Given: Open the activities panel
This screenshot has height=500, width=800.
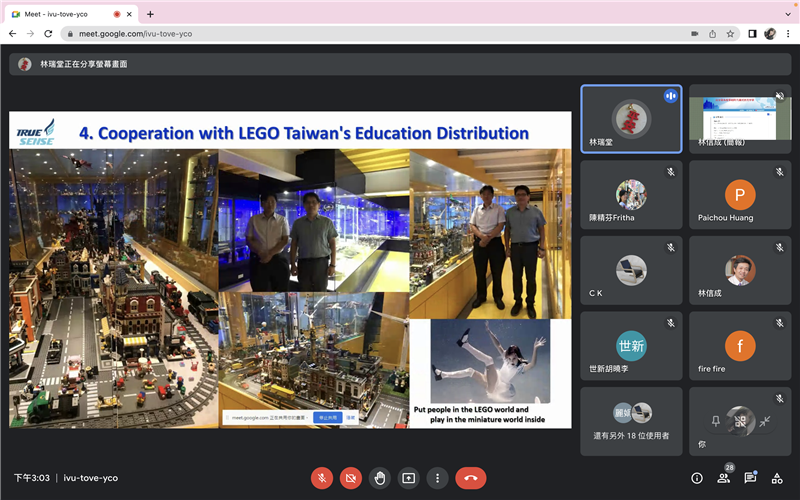Looking at the screenshot, I should [x=777, y=478].
